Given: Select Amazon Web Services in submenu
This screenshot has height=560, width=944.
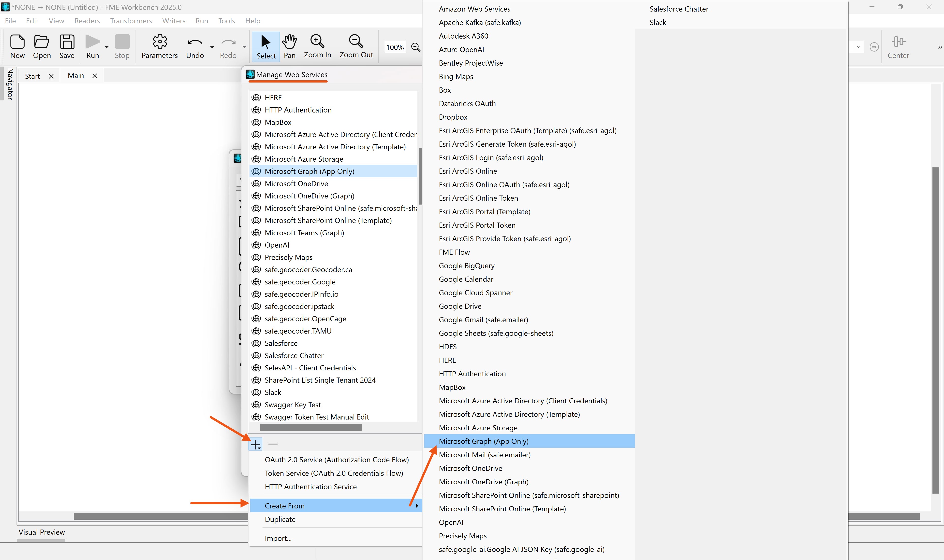Looking at the screenshot, I should coord(529,9).
